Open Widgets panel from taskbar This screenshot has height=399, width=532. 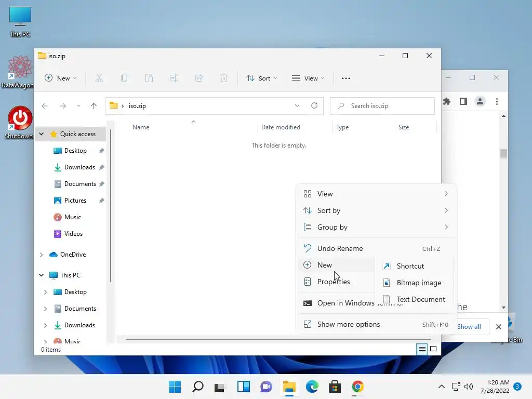(244, 387)
